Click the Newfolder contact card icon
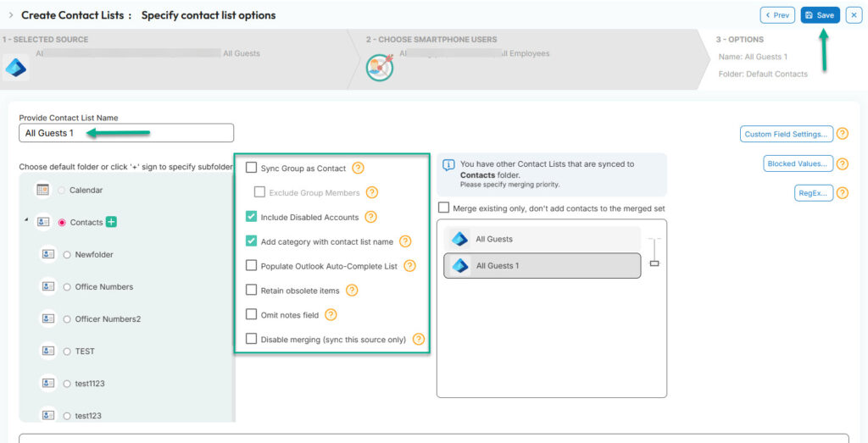This screenshot has height=443, width=868. 48,254
